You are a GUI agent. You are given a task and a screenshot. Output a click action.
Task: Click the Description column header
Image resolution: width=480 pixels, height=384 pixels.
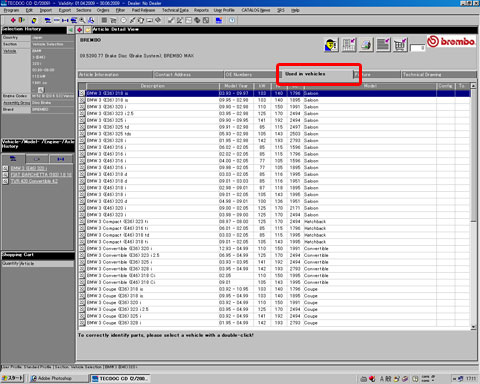152,86
